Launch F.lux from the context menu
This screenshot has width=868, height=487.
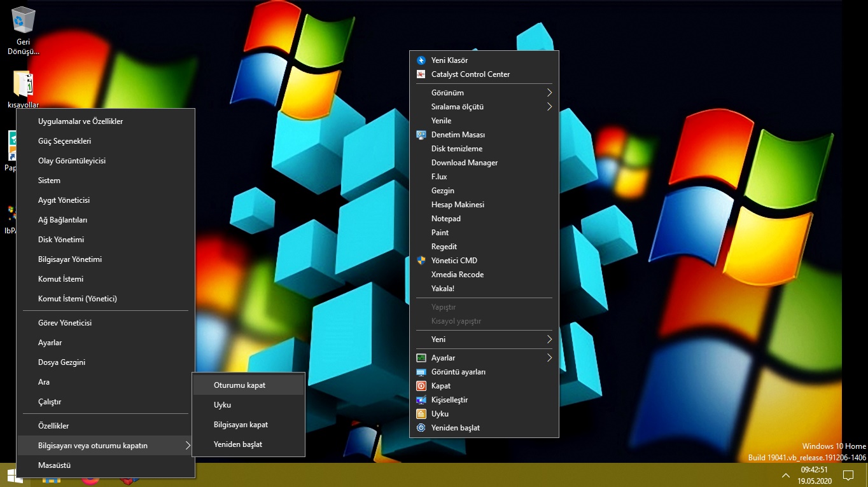click(484, 177)
